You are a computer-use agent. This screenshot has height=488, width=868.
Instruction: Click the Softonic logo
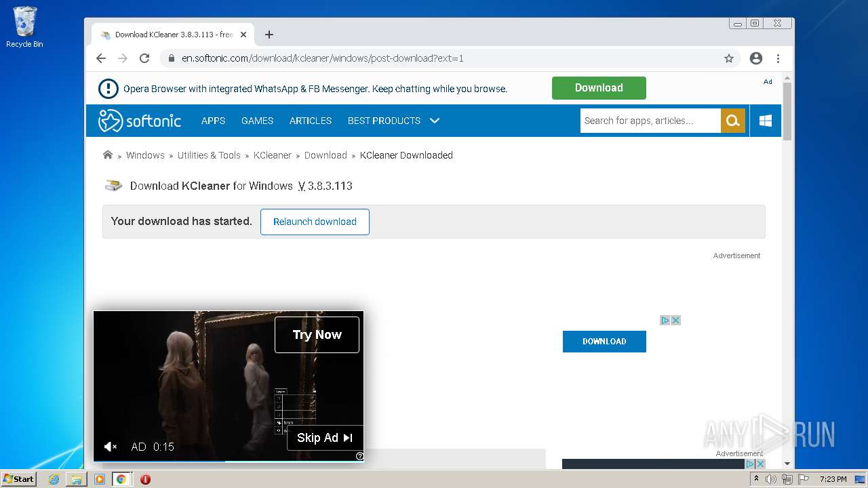[140, 121]
